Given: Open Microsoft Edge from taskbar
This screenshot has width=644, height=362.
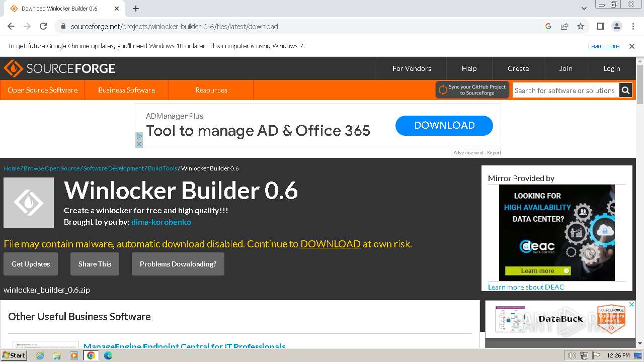Looking at the screenshot, I should [108, 355].
